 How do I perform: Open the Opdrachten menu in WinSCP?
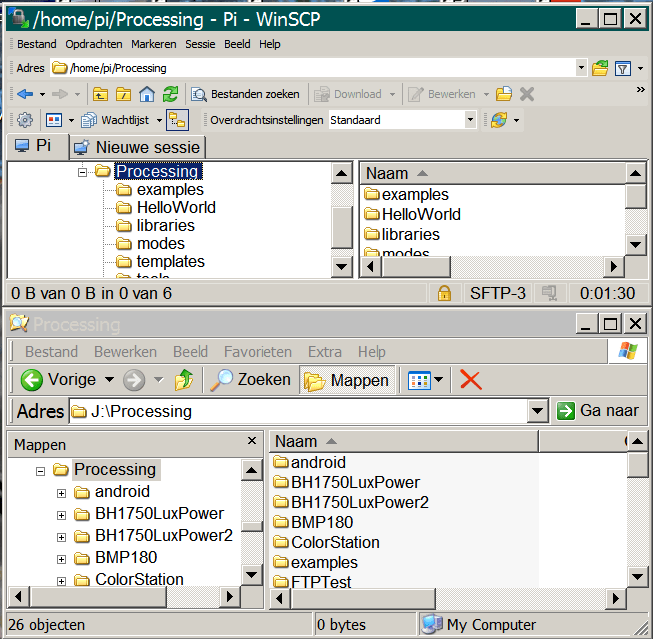click(x=94, y=44)
